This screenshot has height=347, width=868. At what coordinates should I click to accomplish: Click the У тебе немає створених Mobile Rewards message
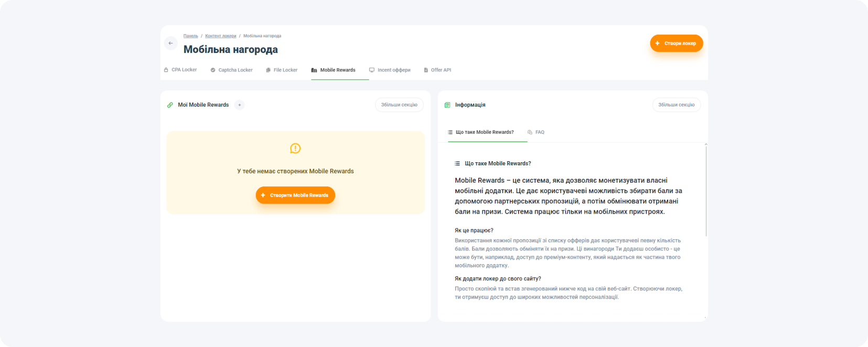click(295, 171)
